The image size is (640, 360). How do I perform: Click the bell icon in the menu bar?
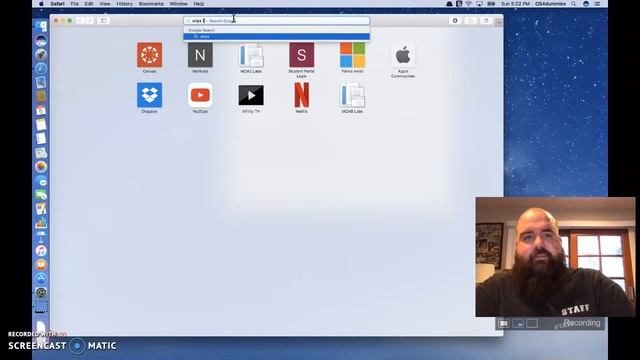coord(449,4)
